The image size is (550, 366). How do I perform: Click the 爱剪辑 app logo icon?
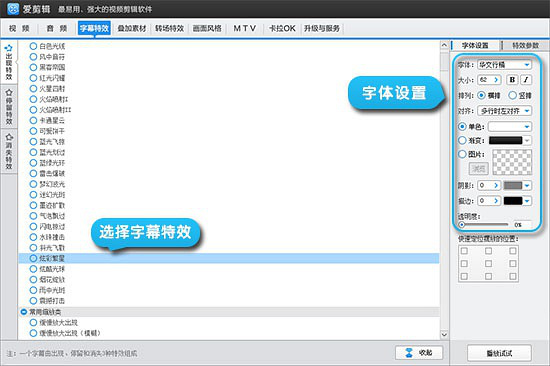tap(13, 9)
